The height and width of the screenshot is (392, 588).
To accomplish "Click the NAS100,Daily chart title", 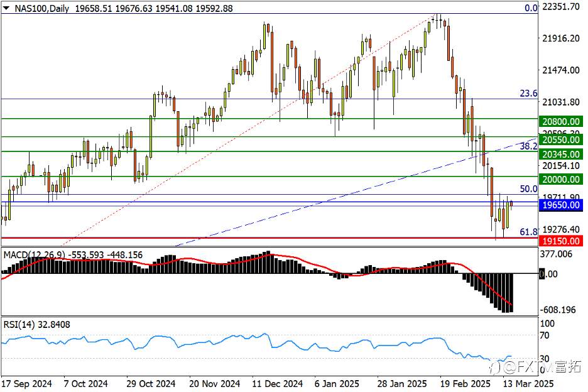I will pyautogui.click(x=41, y=8).
